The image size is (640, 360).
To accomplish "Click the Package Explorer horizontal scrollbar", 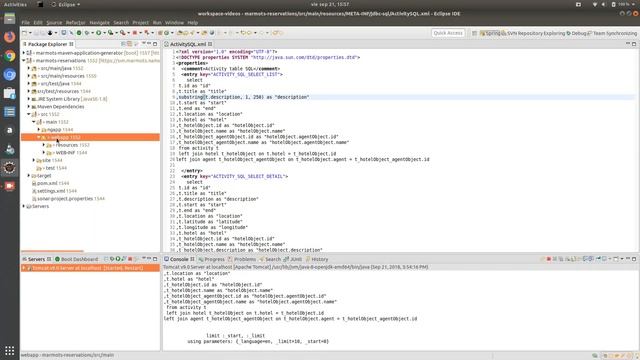I will (52, 251).
